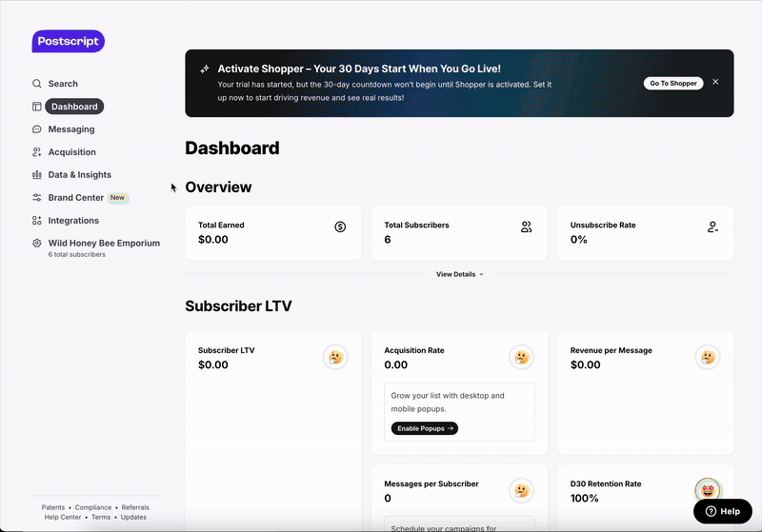This screenshot has height=532, width=762.
Task: Click the Postscript logo
Action: (68, 41)
